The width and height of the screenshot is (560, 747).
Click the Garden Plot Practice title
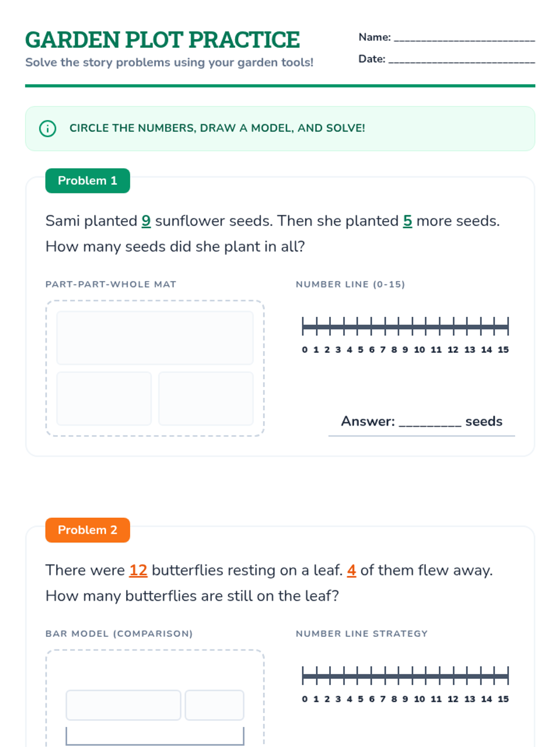tap(162, 40)
